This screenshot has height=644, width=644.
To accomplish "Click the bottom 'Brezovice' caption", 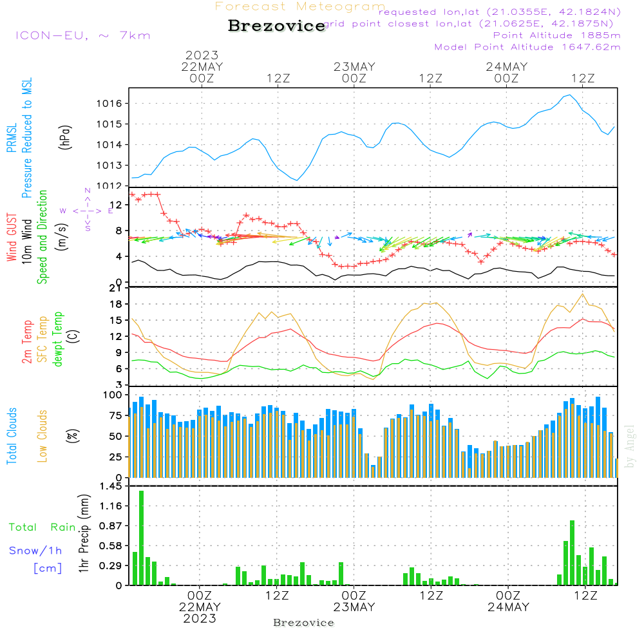I will pos(303,623).
